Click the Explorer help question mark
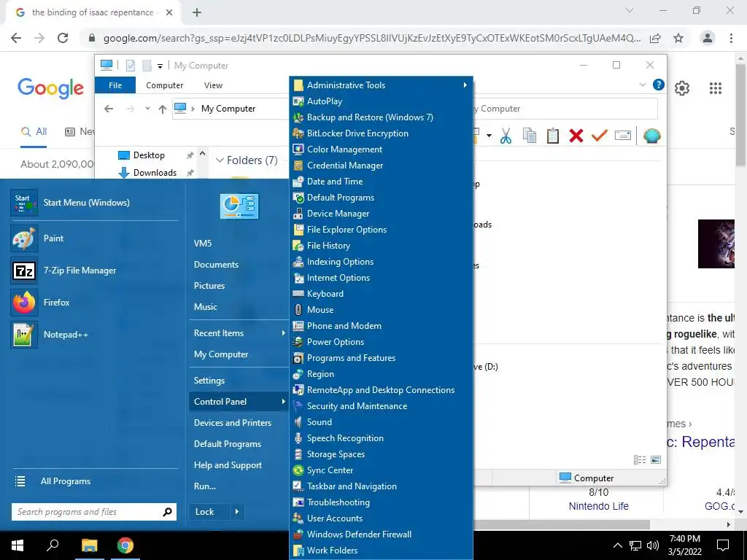Viewport: 747px width, 560px height. (x=659, y=85)
